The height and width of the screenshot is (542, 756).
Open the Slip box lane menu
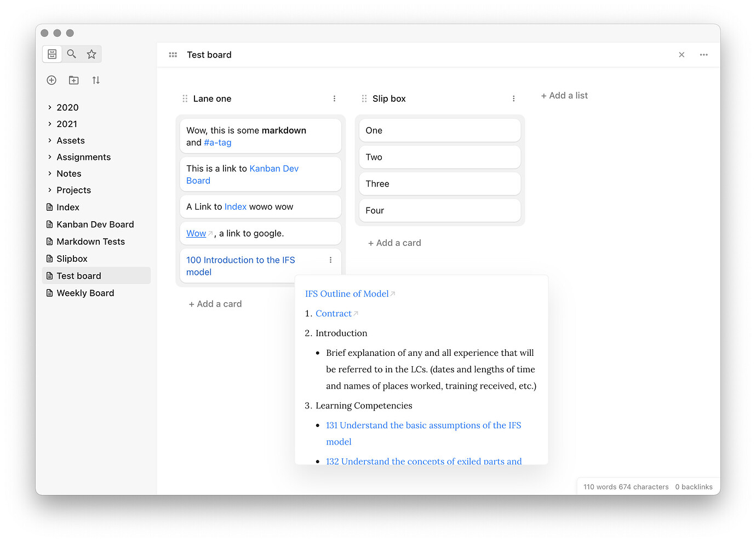pyautogui.click(x=513, y=99)
